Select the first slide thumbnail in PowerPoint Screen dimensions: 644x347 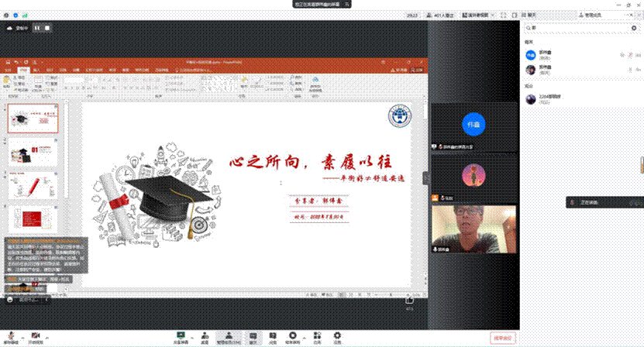33,119
